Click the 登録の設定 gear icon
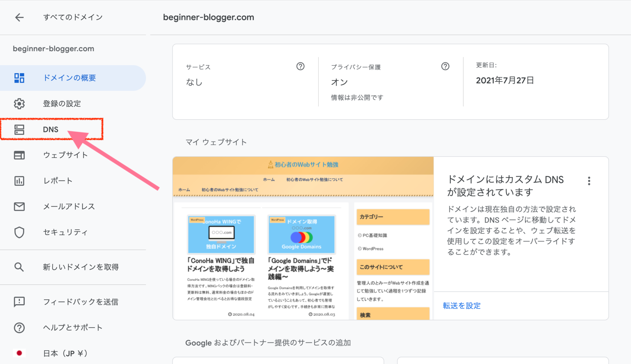This screenshot has height=364, width=631. pos(19,103)
